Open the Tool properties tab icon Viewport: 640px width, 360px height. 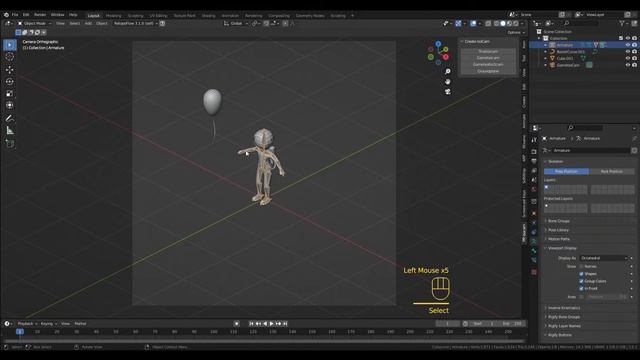coord(534,140)
